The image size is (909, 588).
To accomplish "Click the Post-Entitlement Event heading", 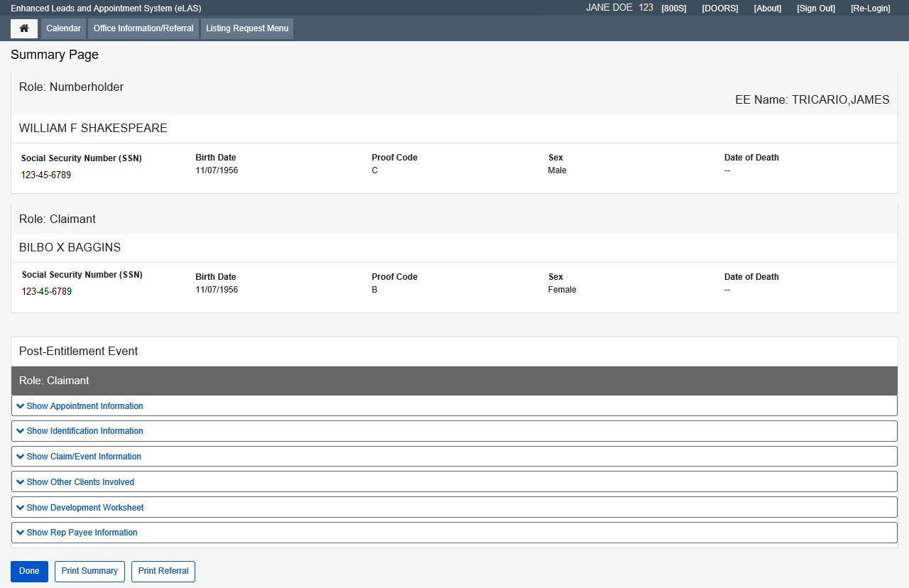I will coord(78,352).
